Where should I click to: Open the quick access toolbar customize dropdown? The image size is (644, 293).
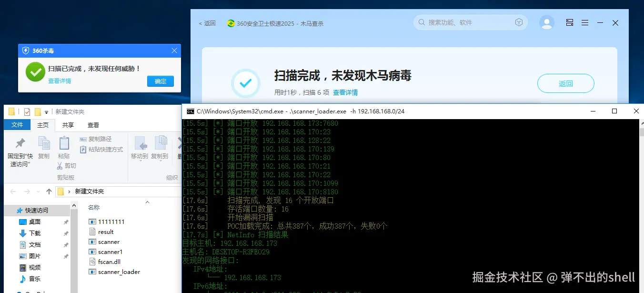coord(46,112)
